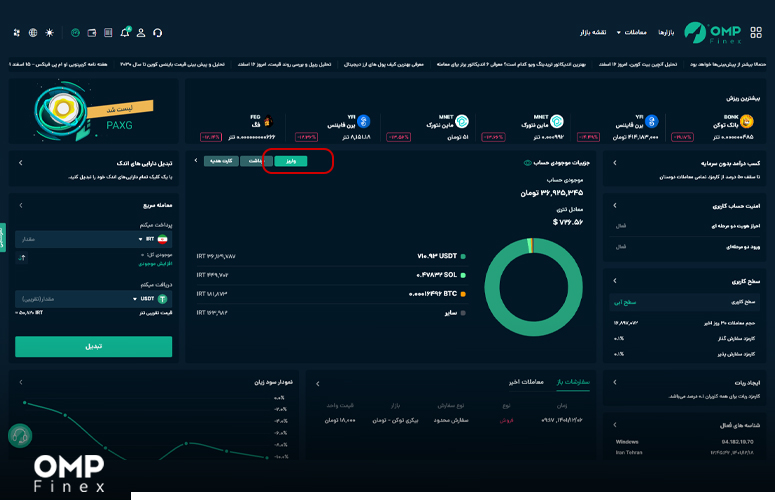Screen dimensions: 775x500
Task: Click the OMP Finex logo in header
Action: [713, 33]
